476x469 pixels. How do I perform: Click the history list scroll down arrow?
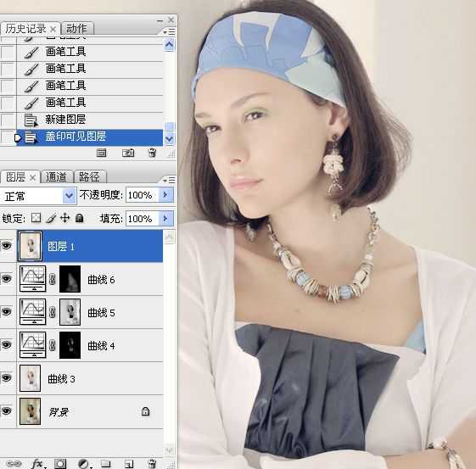point(169,139)
